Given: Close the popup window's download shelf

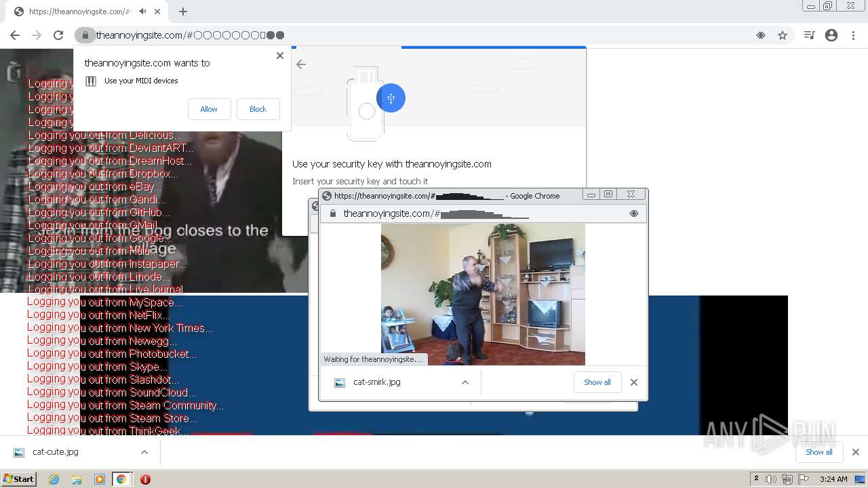Looking at the screenshot, I should pyautogui.click(x=634, y=382).
